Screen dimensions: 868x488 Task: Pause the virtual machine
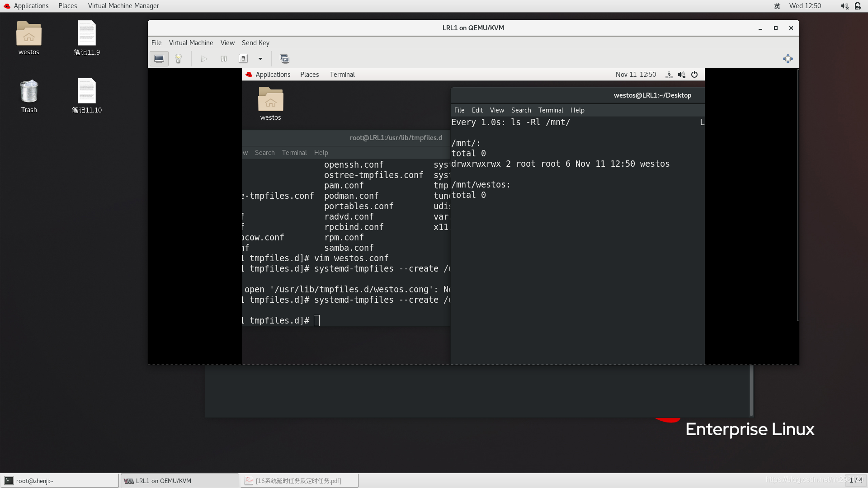pos(223,59)
